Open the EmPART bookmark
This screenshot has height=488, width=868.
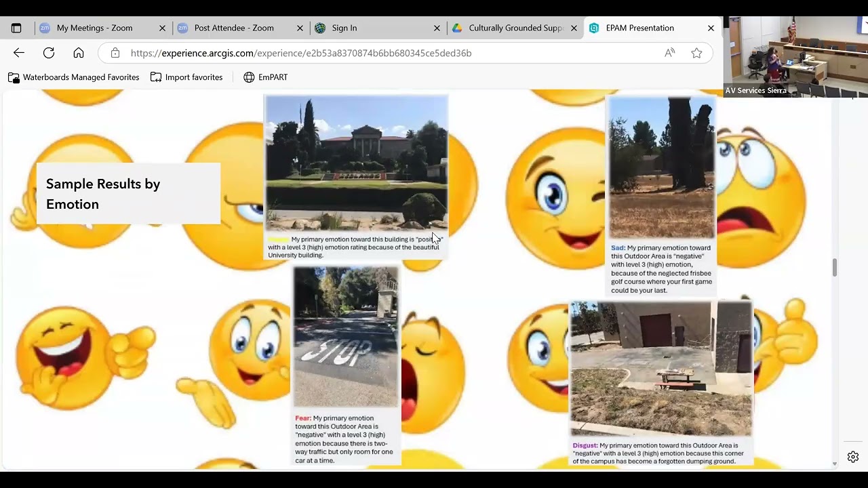tap(265, 77)
